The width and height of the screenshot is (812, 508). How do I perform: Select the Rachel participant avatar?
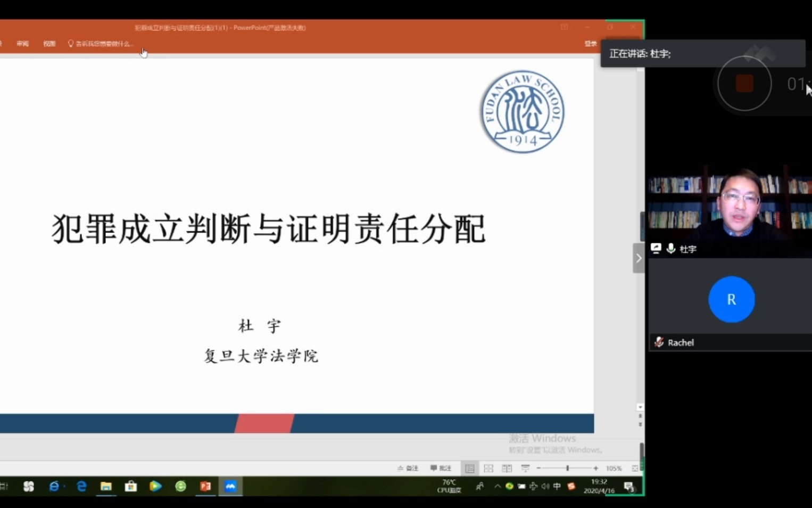pyautogui.click(x=732, y=299)
